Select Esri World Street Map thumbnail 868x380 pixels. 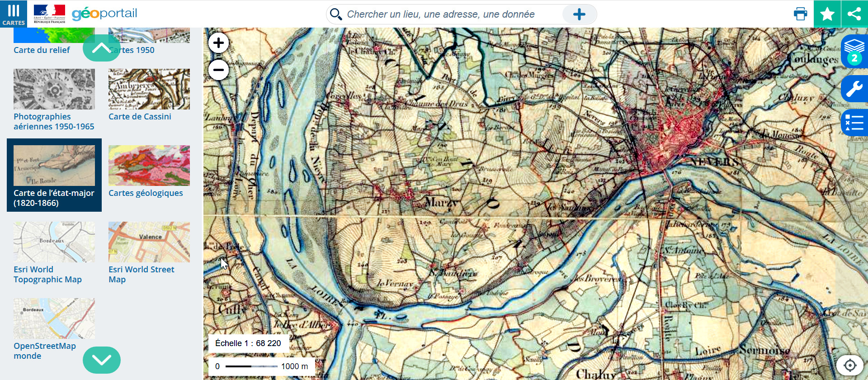[149, 242]
